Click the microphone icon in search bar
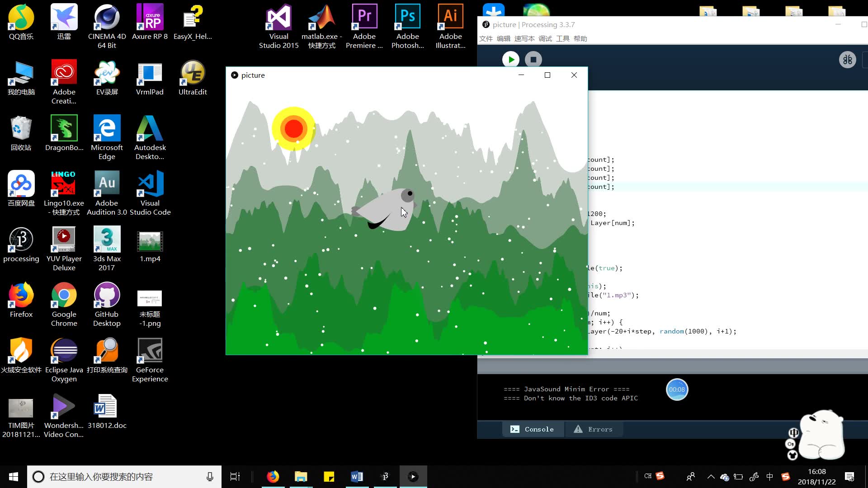The height and width of the screenshot is (488, 868). coord(210,477)
